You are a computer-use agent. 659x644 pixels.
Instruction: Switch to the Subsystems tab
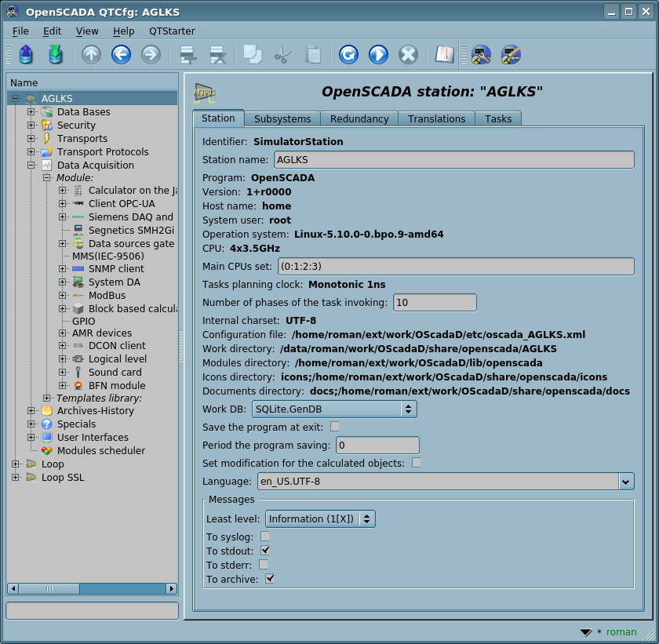coord(282,119)
